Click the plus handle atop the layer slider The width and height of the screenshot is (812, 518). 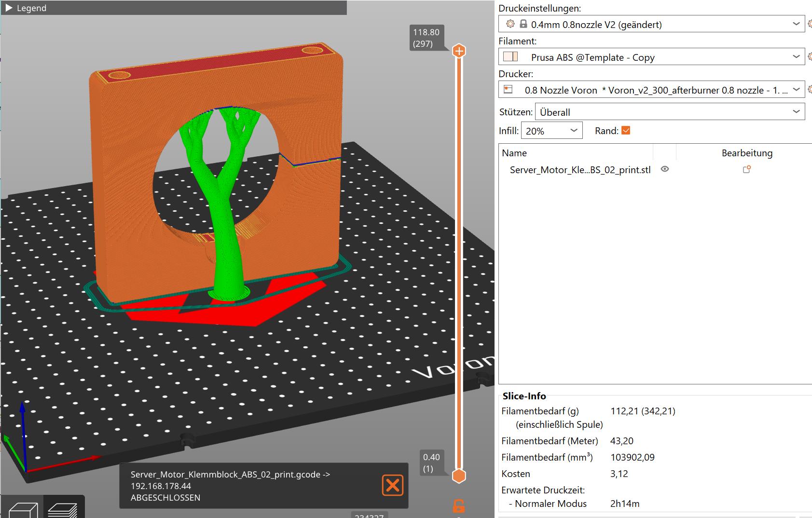click(459, 51)
